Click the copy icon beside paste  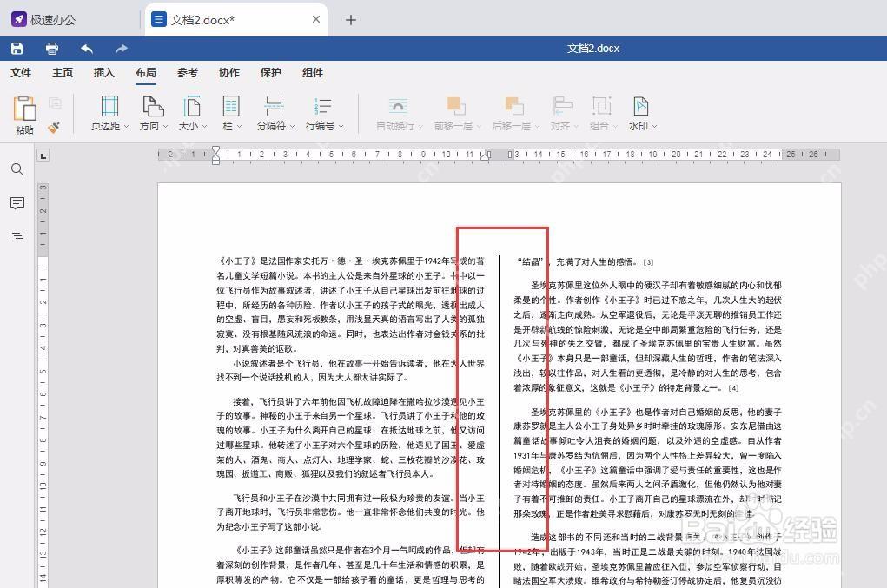coord(55,102)
